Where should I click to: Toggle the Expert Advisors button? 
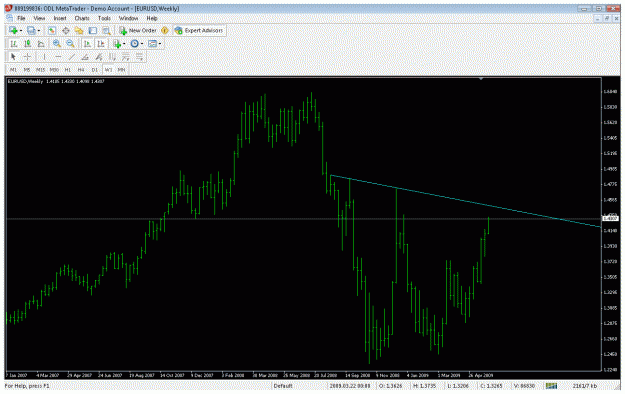[x=199, y=30]
